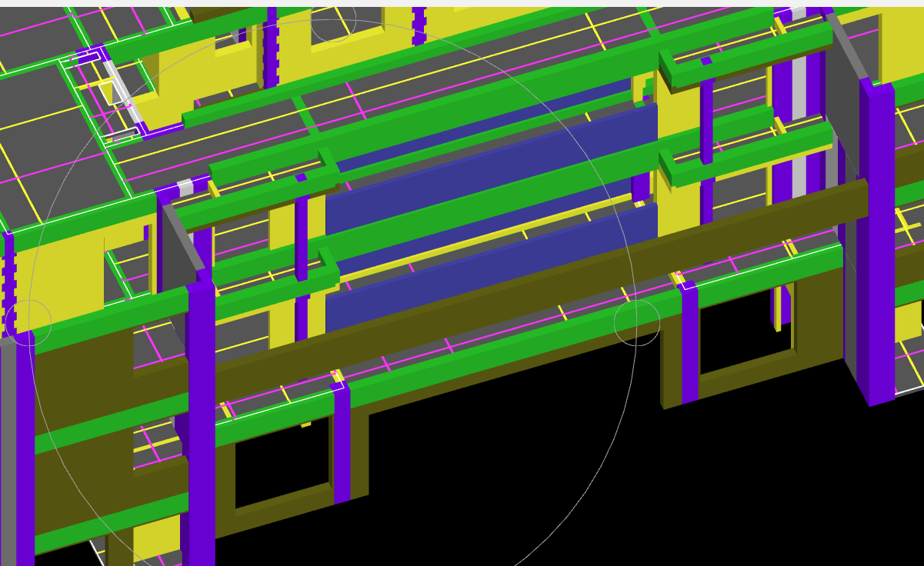The width and height of the screenshot is (924, 566).
Task: Click the left orbit arcball handle circle
Action: [x=28, y=323]
